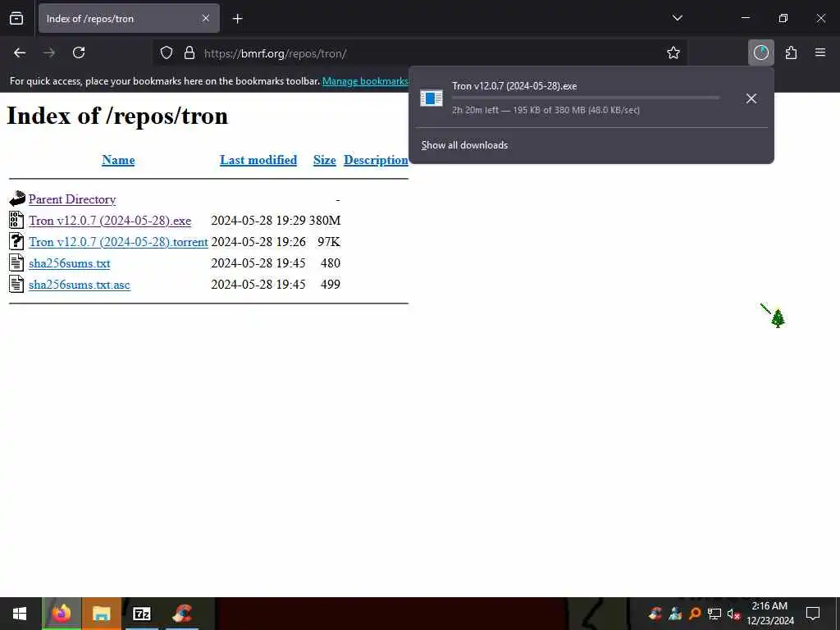This screenshot has width=840, height=630.
Task: Click the forward navigation arrow
Action: (x=49, y=52)
